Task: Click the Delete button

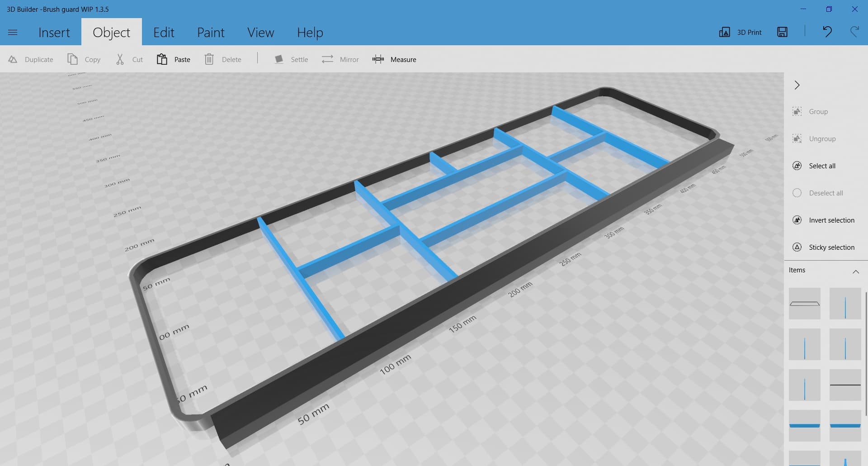Action: (223, 59)
